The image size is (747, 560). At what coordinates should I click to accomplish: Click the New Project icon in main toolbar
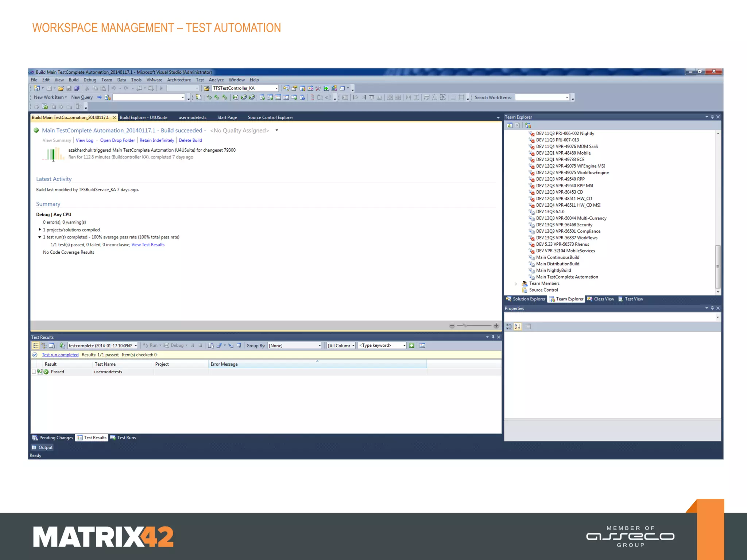[x=37, y=88]
